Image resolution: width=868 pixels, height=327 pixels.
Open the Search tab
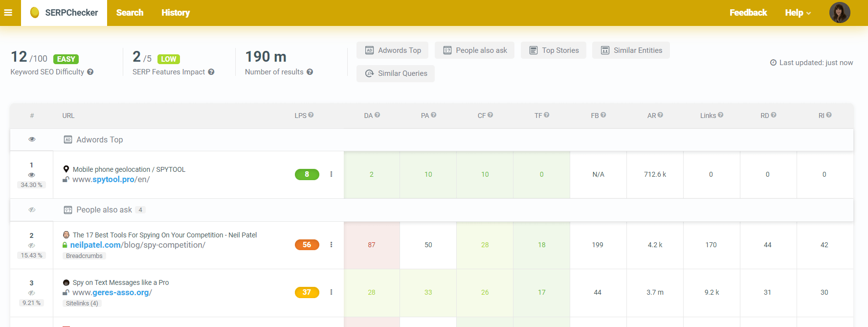click(x=130, y=13)
